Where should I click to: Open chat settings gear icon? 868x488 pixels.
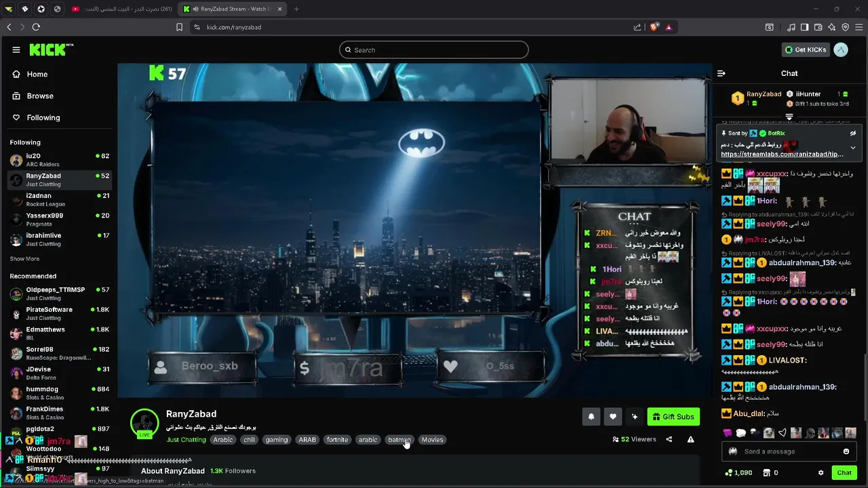821,472
